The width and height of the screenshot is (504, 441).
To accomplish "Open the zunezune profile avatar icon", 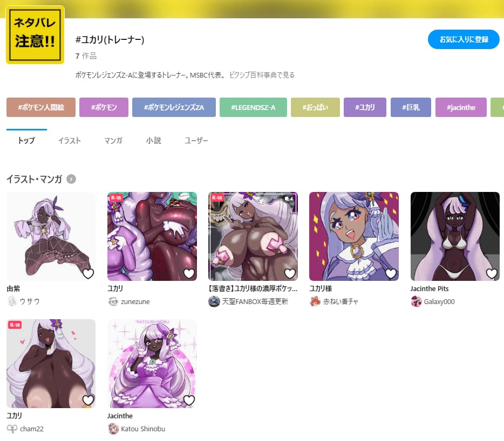I will 113,301.
